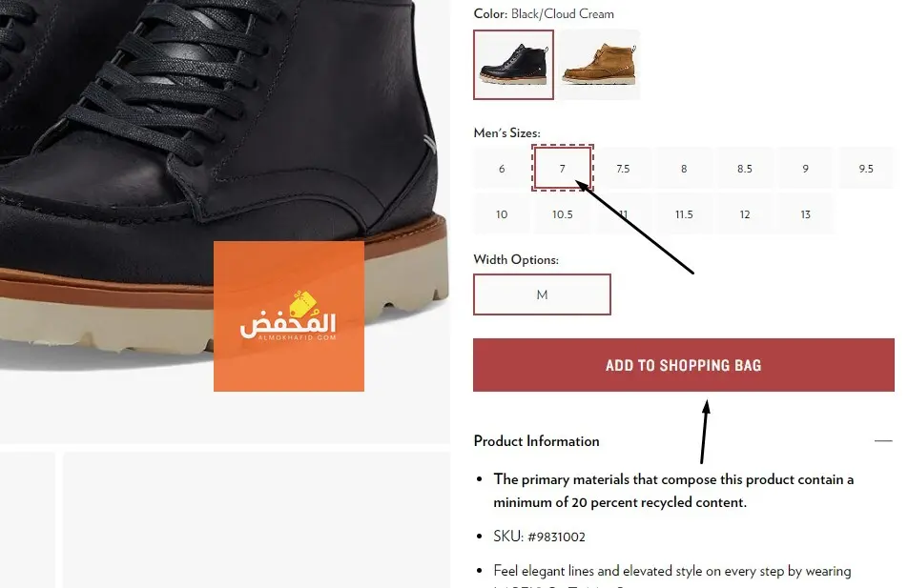This screenshot has width=908, height=588.
Task: Click the Almokhafid orange logo badge
Action: click(289, 316)
